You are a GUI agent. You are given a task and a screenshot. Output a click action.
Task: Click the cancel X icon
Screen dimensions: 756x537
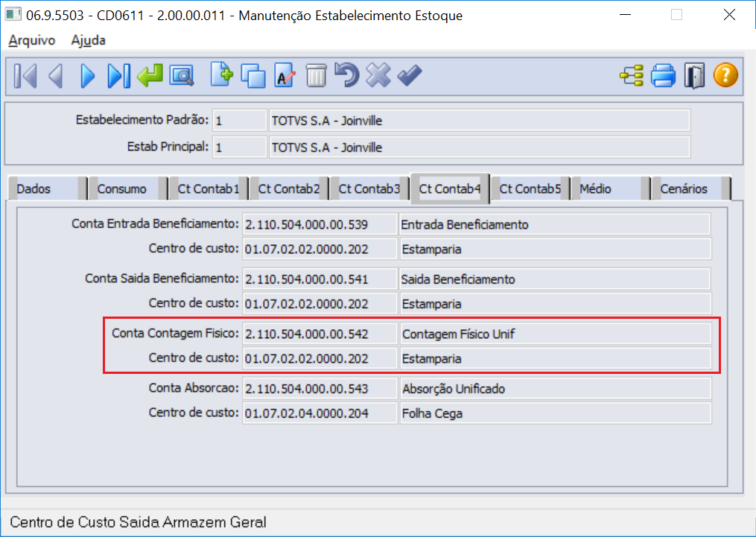click(x=378, y=75)
